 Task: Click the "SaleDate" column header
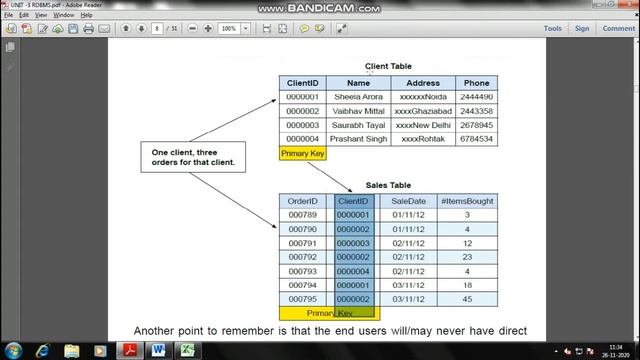point(408,201)
